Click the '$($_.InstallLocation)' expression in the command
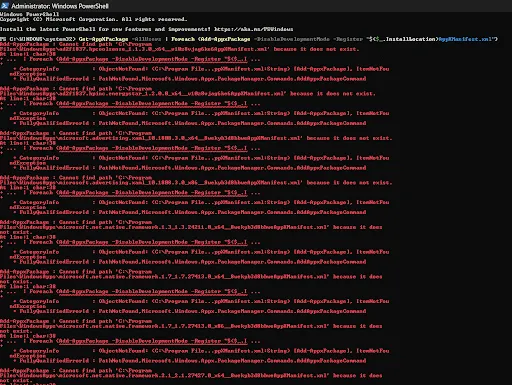The width and height of the screenshot is (512, 385). click(404, 39)
